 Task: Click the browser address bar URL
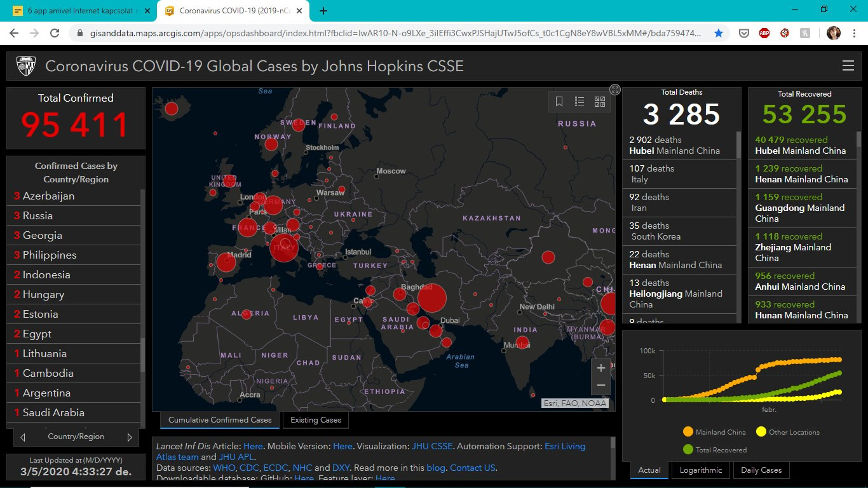394,33
